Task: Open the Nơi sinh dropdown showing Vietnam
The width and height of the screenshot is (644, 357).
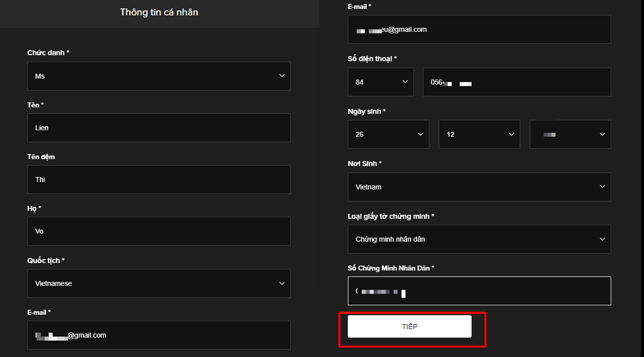Action: (480, 187)
